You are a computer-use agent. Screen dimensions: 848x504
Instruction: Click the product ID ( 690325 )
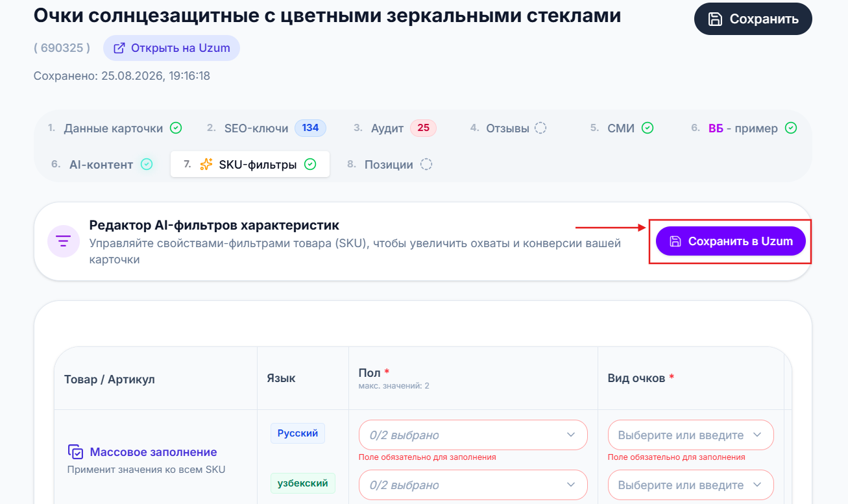click(x=62, y=48)
